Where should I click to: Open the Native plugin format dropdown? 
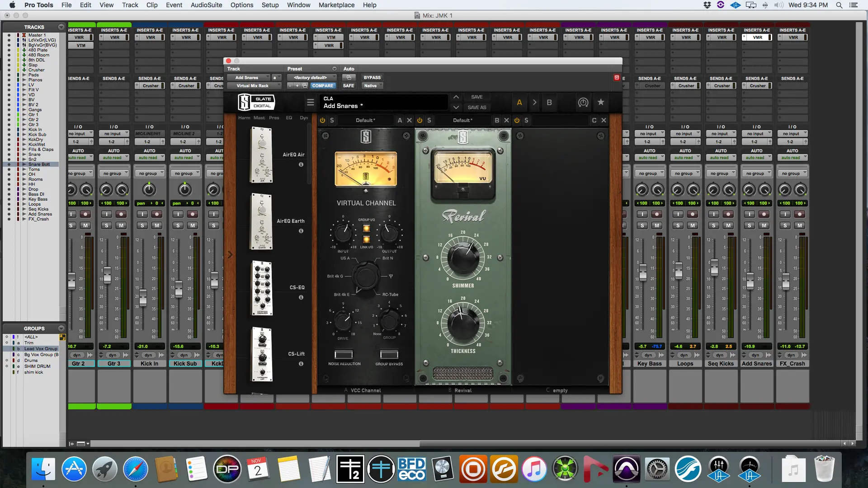tap(373, 86)
